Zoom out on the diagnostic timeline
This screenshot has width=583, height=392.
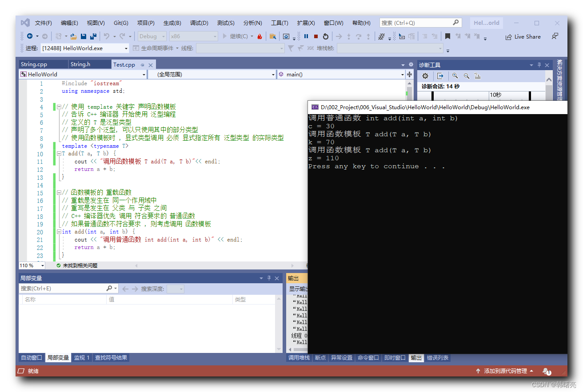pyautogui.click(x=467, y=76)
